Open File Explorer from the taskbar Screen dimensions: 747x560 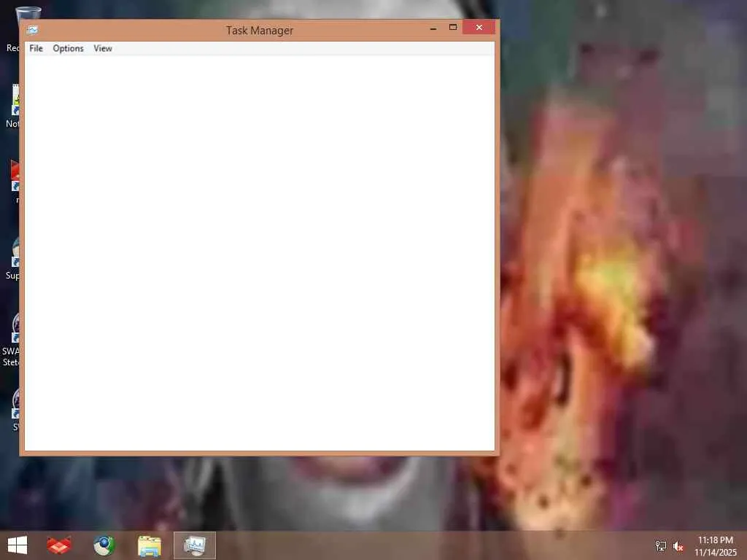(149, 545)
